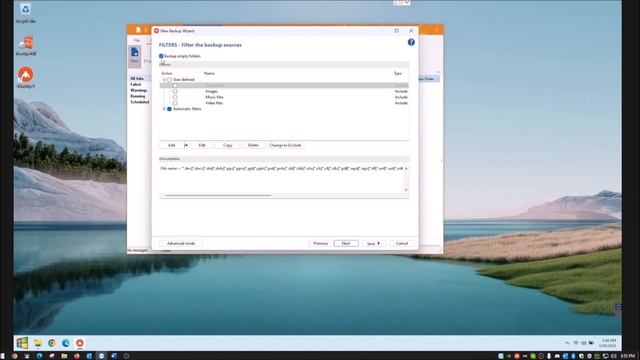The image size is (640, 360).
Task: Show hidden icons chevron in system tray
Action: click(x=567, y=343)
